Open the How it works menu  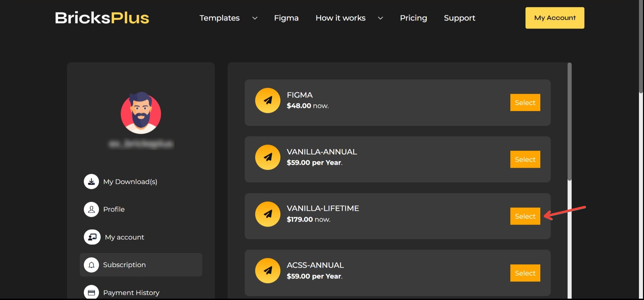pyautogui.click(x=340, y=18)
